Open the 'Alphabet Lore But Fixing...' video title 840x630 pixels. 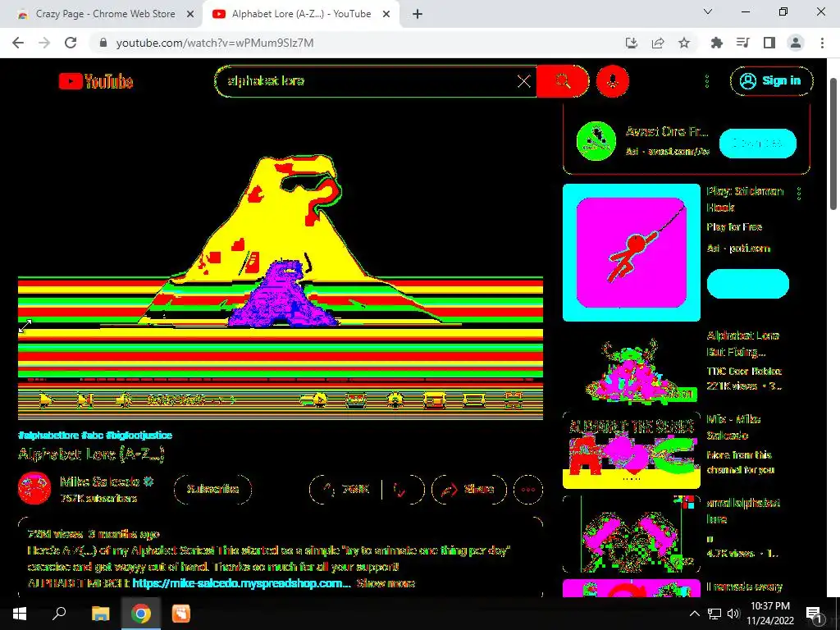click(742, 344)
